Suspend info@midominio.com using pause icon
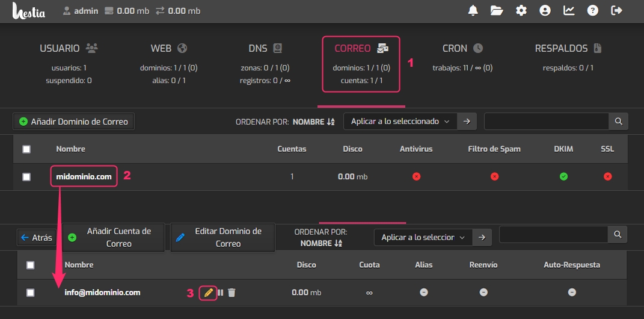 coord(221,293)
